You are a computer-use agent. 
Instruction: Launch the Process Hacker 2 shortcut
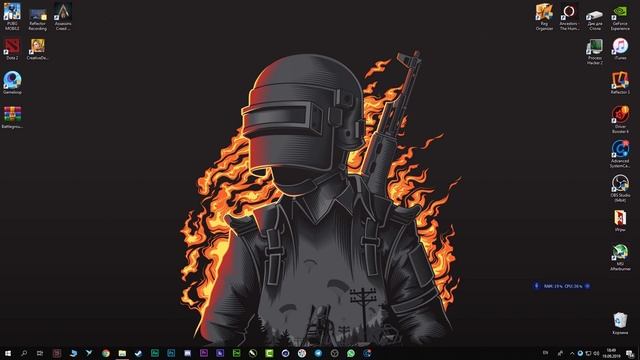[x=595, y=52]
